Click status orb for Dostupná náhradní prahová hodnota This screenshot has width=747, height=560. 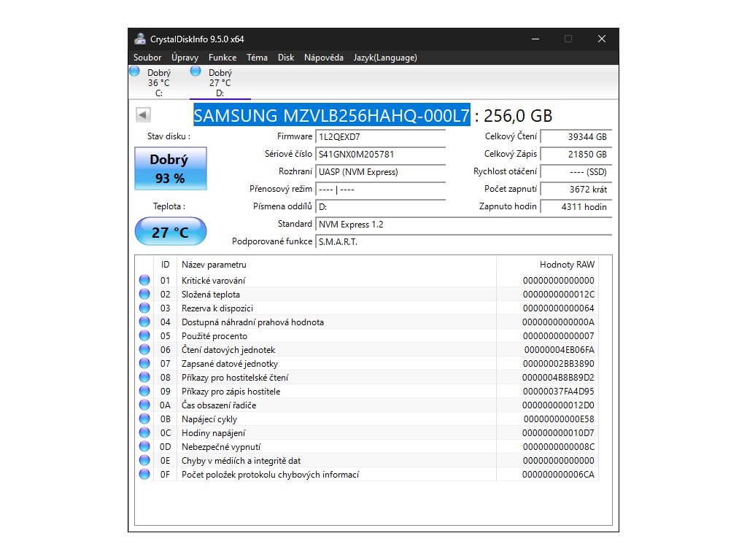click(x=144, y=322)
